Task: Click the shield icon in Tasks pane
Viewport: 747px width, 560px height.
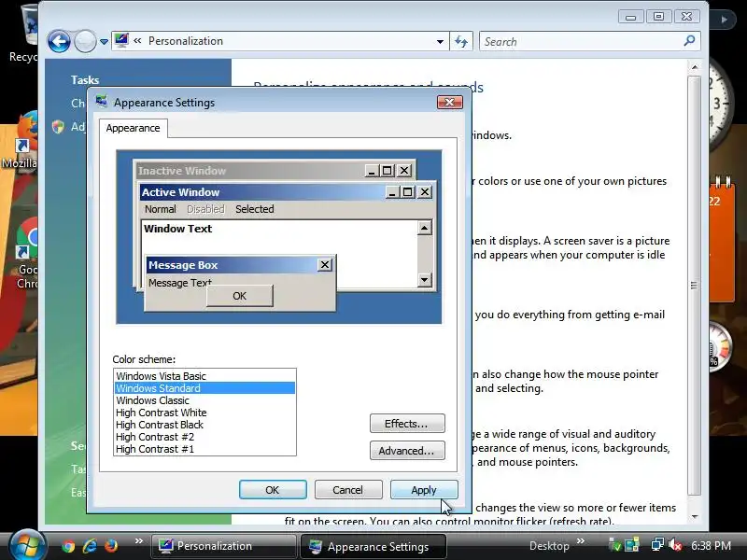Action: coord(58,127)
